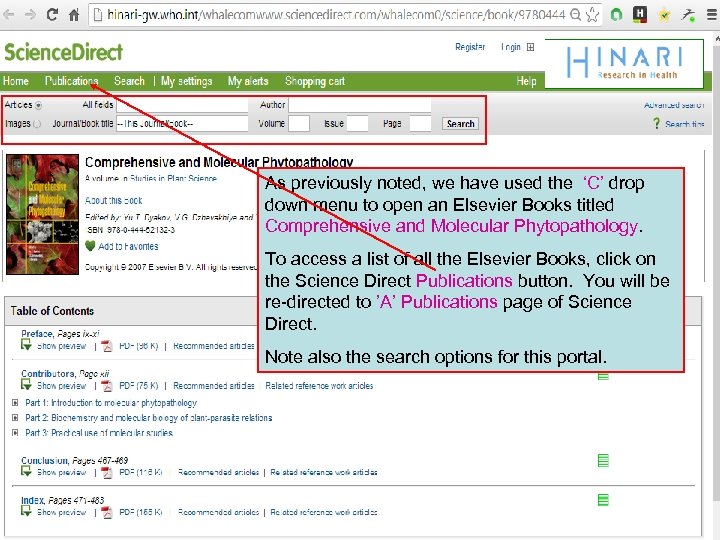The width and height of the screenshot is (720, 540).
Task: Click inside the Author input field
Action: click(x=360, y=105)
